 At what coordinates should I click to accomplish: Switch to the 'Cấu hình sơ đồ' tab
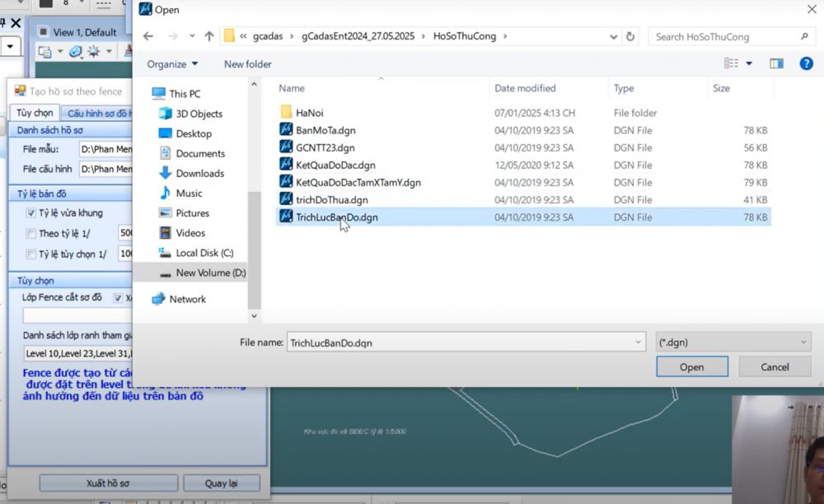click(x=97, y=113)
